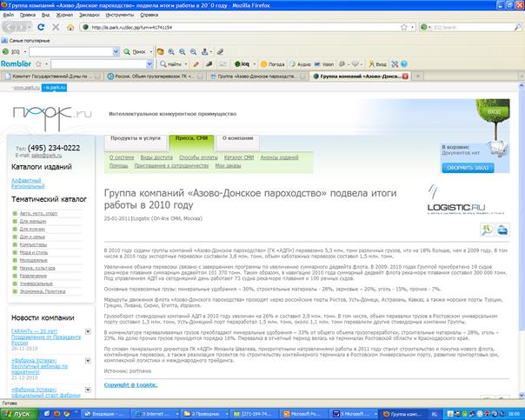Click the article search magnifier icon
Image resolution: width=525 pixels, height=420 pixels.
point(487,230)
